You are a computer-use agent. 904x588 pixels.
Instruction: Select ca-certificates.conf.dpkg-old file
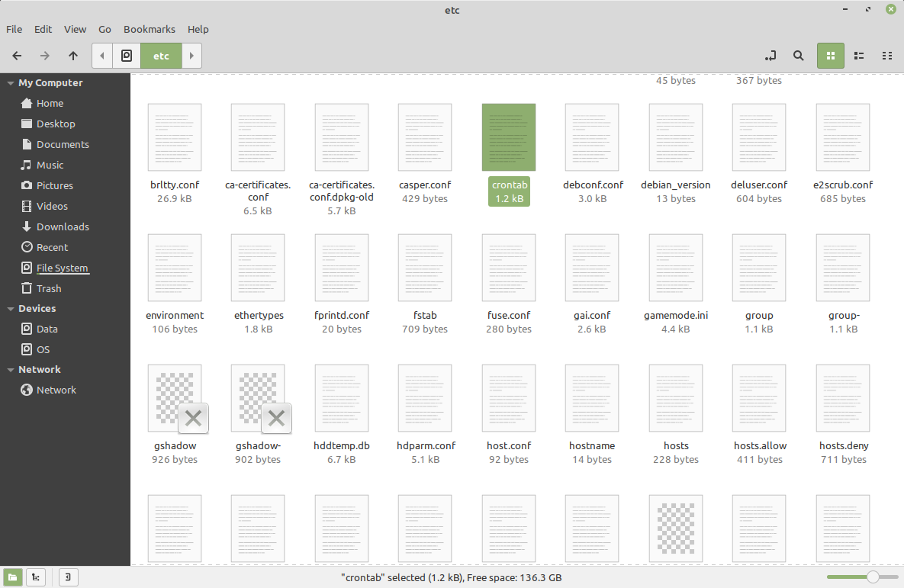(x=342, y=137)
